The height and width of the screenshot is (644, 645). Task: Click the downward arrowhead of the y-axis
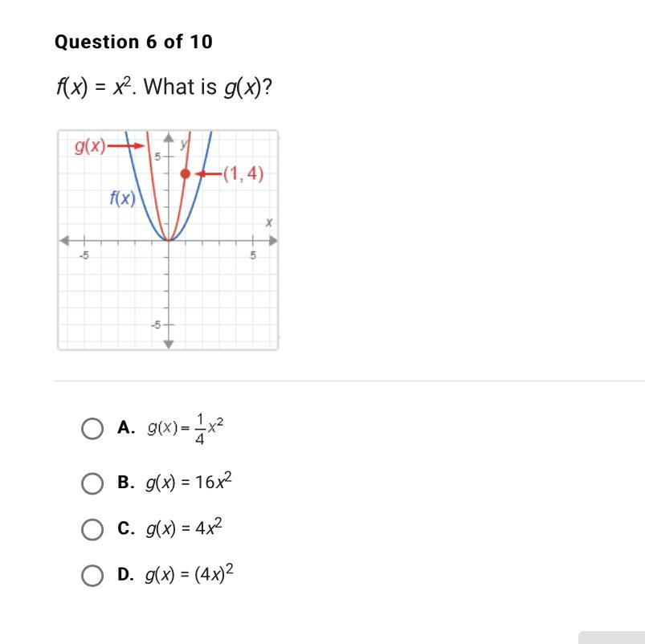168,344
